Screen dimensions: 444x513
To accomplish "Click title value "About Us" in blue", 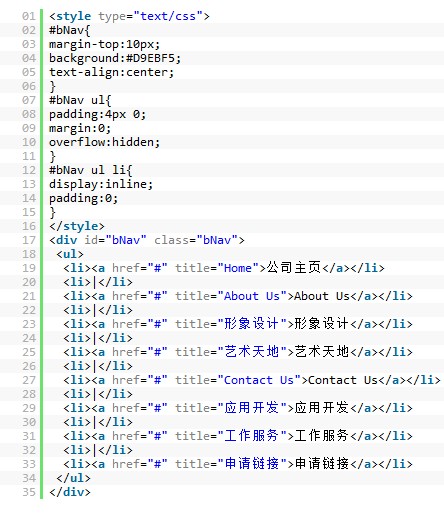I will (x=251, y=296).
